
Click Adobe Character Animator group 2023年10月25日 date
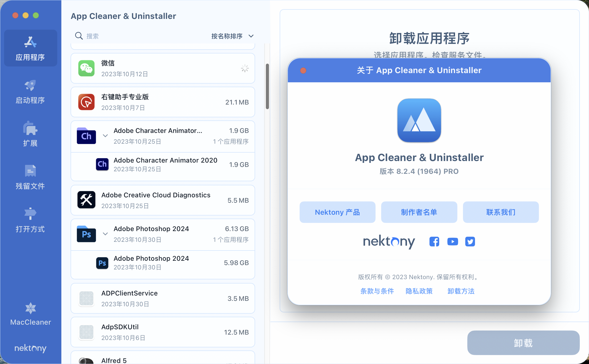137,142
